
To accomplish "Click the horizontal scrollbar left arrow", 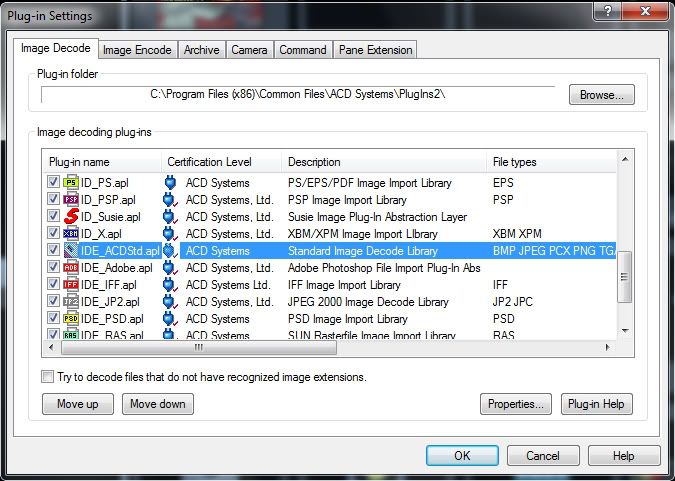I will click(x=52, y=348).
